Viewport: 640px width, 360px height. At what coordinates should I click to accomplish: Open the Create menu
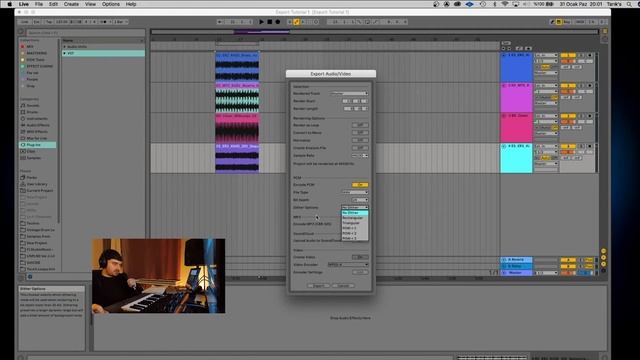pyautogui.click(x=71, y=4)
